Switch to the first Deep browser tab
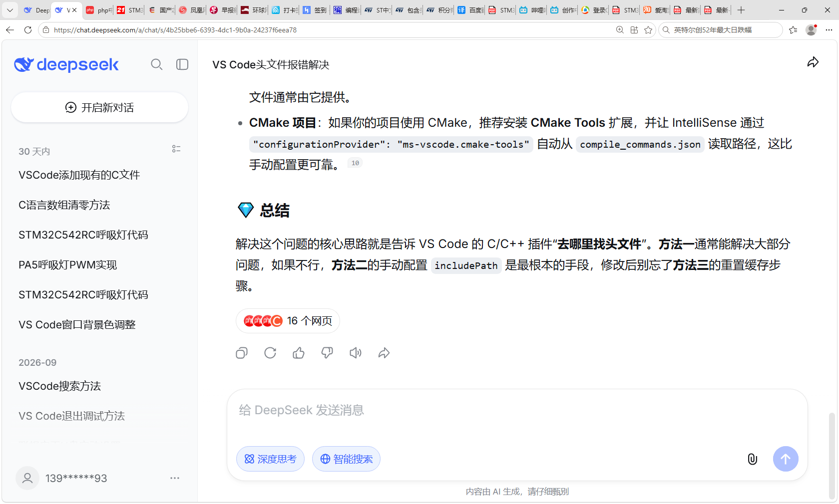 click(x=36, y=10)
